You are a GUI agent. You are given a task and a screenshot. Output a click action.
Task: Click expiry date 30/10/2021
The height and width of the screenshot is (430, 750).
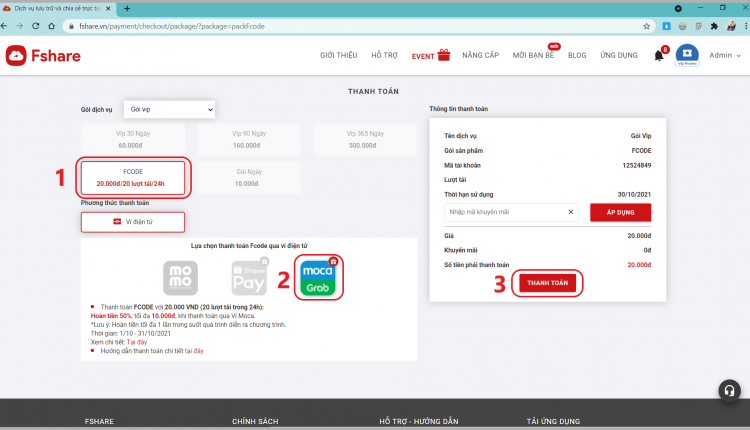(634, 195)
